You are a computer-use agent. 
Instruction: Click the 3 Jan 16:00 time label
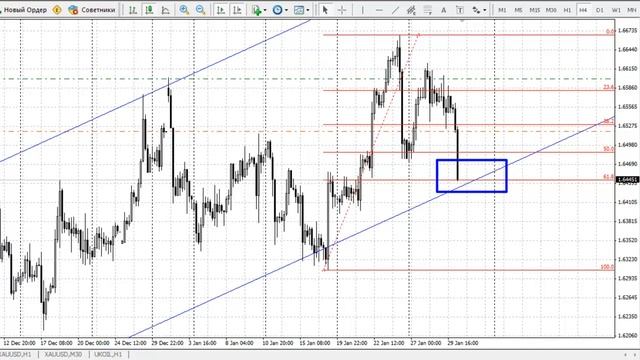click(202, 343)
